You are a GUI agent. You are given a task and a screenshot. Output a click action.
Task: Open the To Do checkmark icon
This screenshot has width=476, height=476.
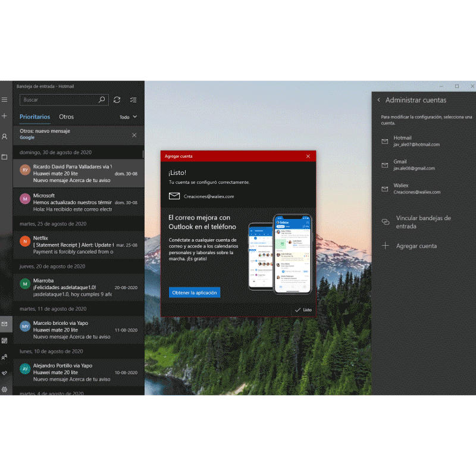(x=5, y=373)
